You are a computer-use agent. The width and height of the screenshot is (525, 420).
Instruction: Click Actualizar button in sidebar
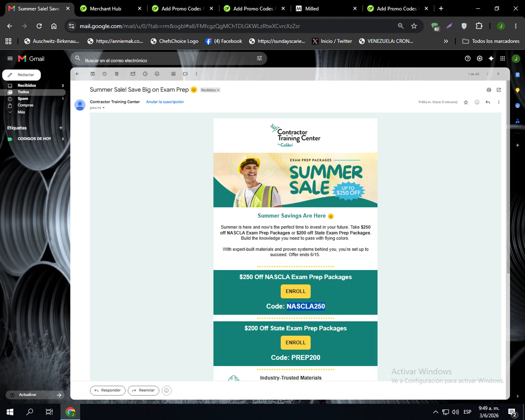35,395
